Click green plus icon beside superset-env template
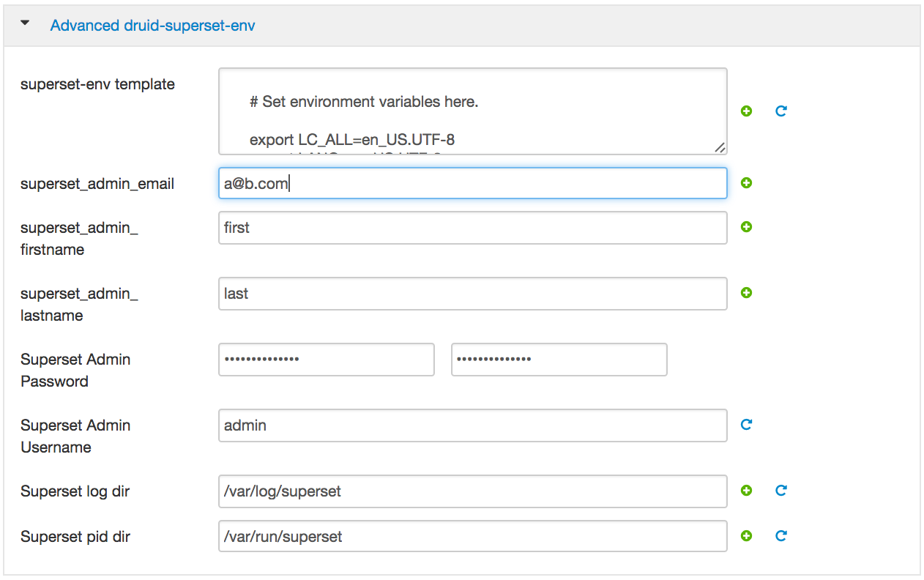Screen dimensions: 924x580 (x=746, y=111)
